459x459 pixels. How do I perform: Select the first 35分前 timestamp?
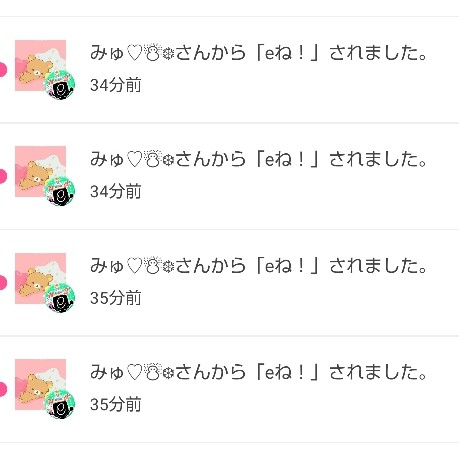(116, 298)
